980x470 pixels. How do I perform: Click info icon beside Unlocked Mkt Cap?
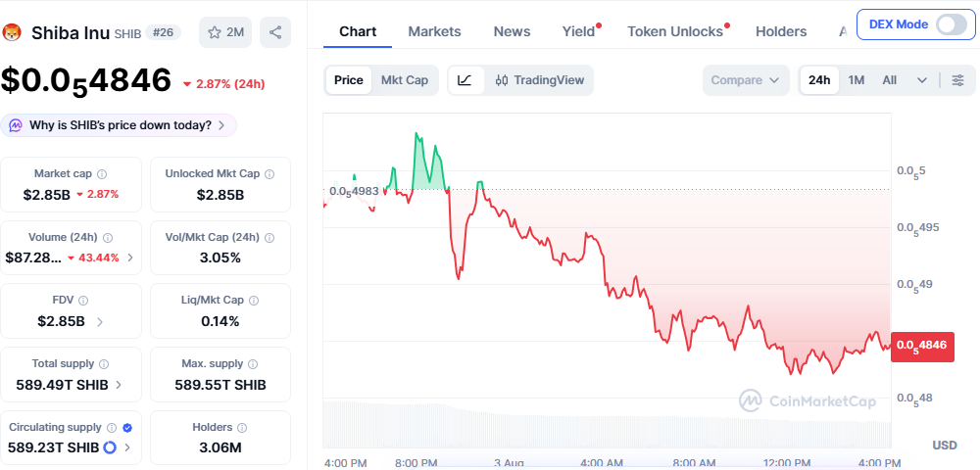click(270, 174)
